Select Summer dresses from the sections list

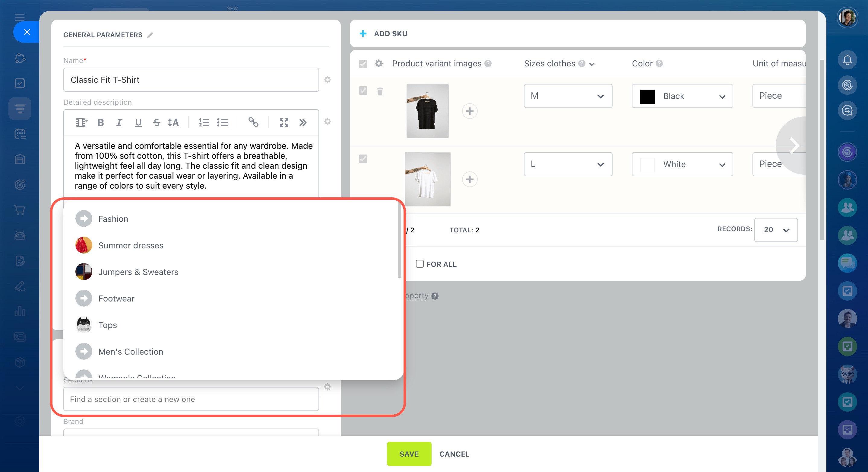131,245
